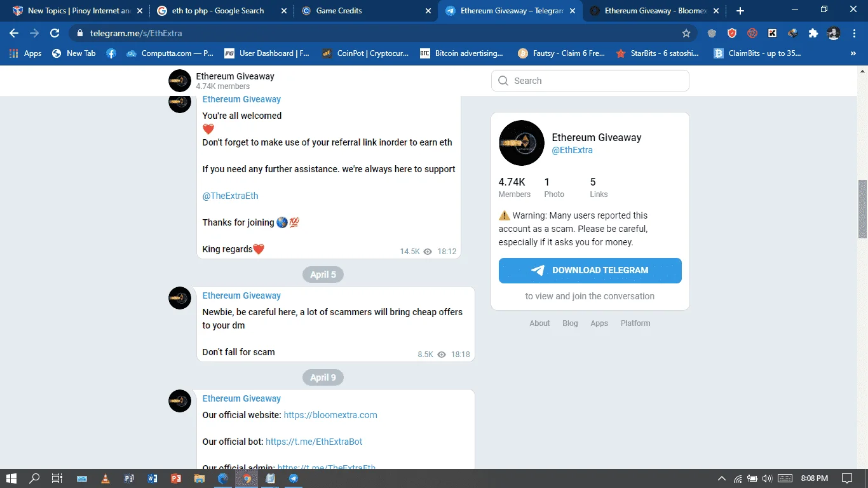Open the Platform footer link
This screenshot has width=868, height=488.
[x=635, y=323]
